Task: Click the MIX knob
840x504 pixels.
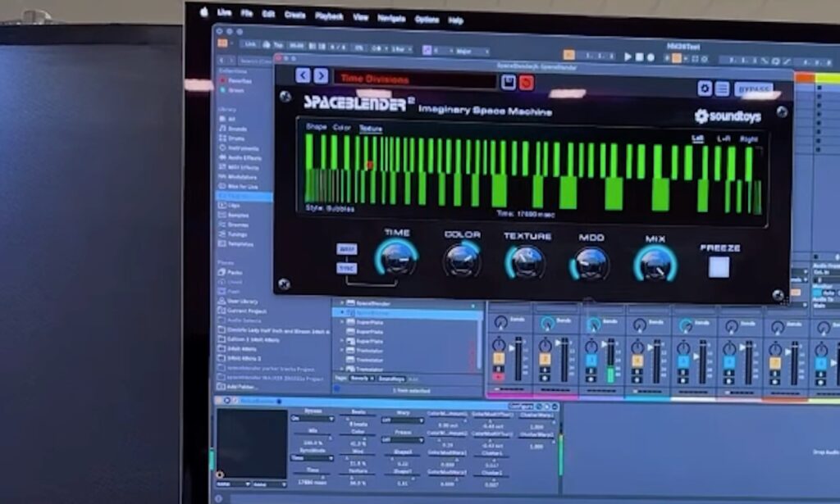Action: (x=655, y=263)
